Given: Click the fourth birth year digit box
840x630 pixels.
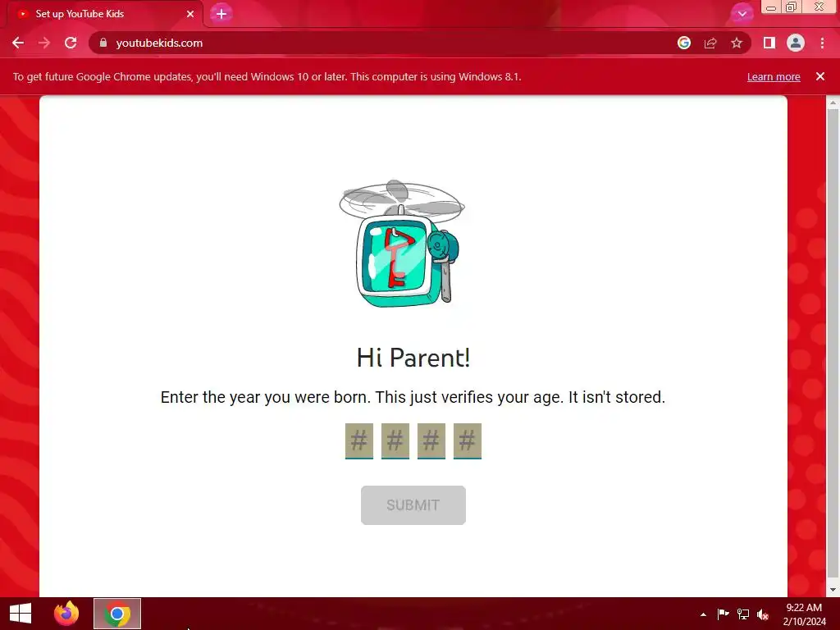Looking at the screenshot, I should pos(467,441).
